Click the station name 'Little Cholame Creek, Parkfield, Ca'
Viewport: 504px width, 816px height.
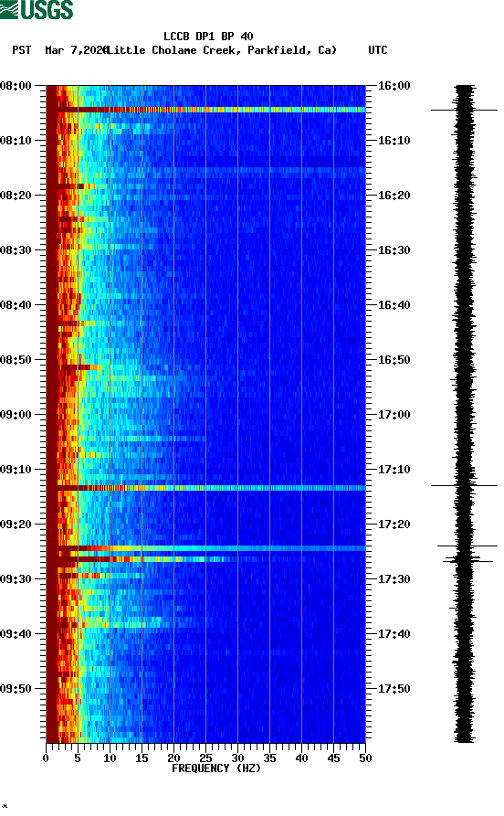(x=221, y=50)
